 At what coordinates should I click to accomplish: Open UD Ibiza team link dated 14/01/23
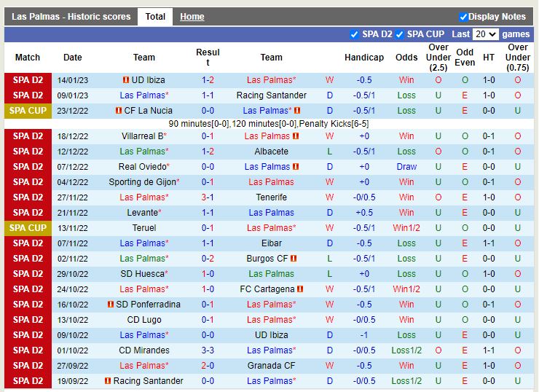click(148, 79)
